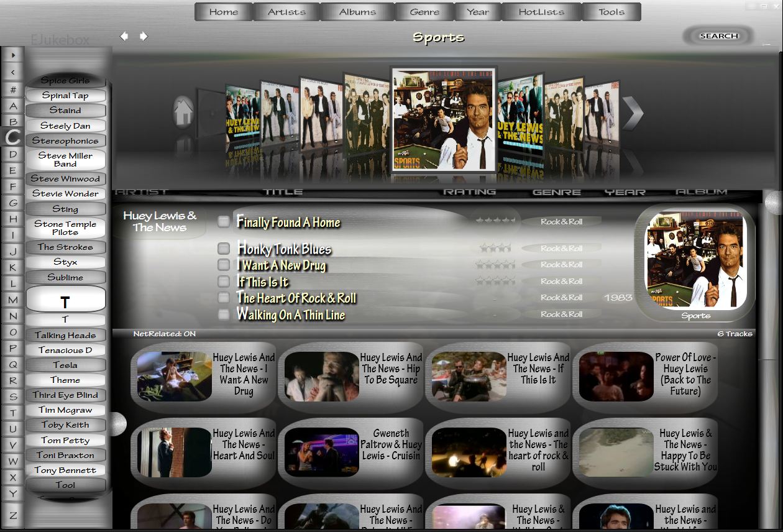The image size is (783, 532).
Task: Open the Year menu
Action: coord(477,12)
